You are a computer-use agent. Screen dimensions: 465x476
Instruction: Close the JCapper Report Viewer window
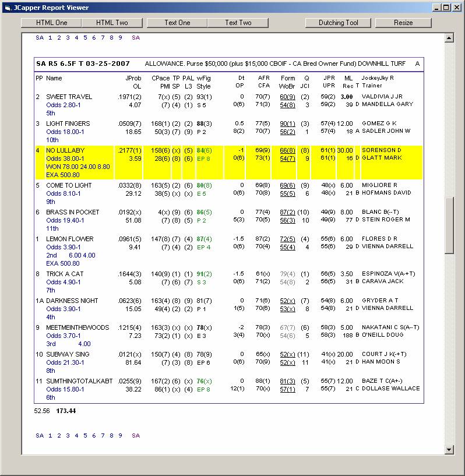pyautogui.click(x=456, y=8)
